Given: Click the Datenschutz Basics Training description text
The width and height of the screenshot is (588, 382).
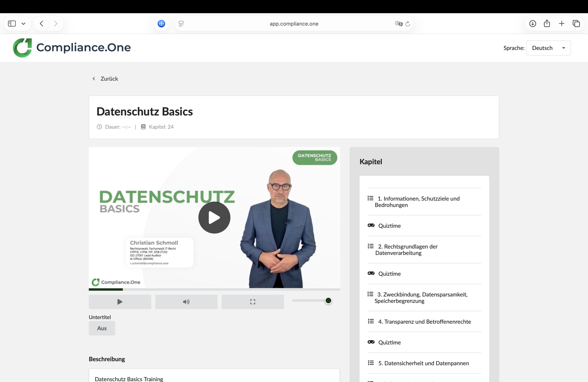Looking at the screenshot, I should (x=129, y=379).
